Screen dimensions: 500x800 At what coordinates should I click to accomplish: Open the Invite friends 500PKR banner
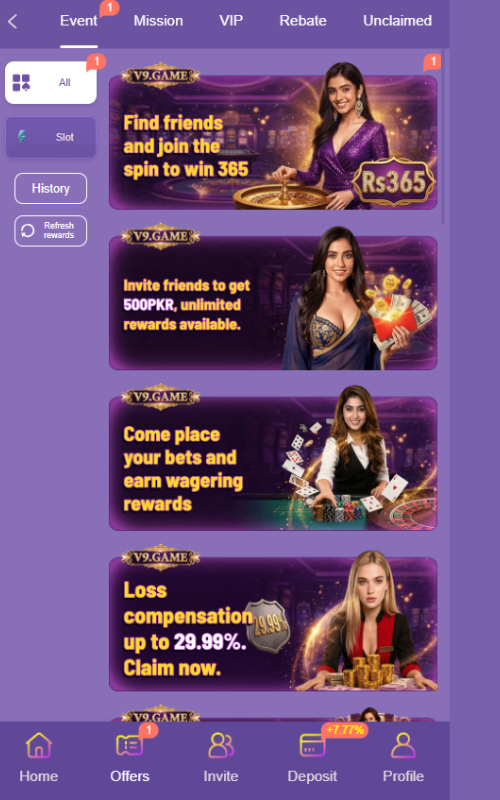[x=273, y=303]
